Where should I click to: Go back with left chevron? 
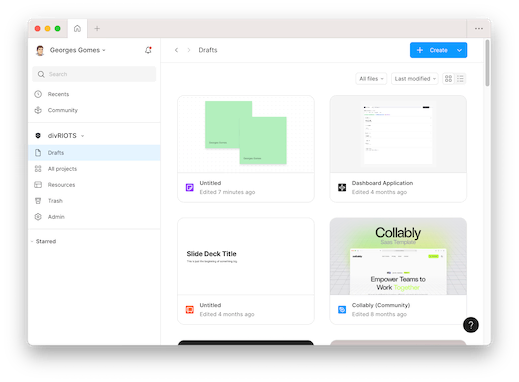(176, 50)
